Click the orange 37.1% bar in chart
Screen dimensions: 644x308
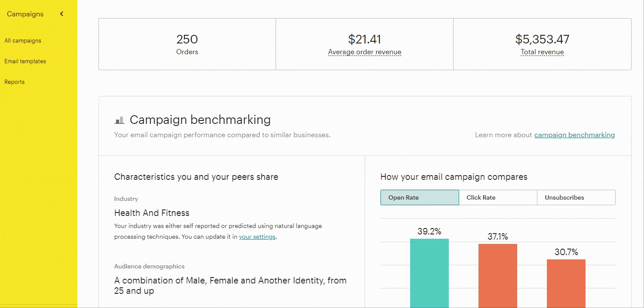[x=498, y=276]
